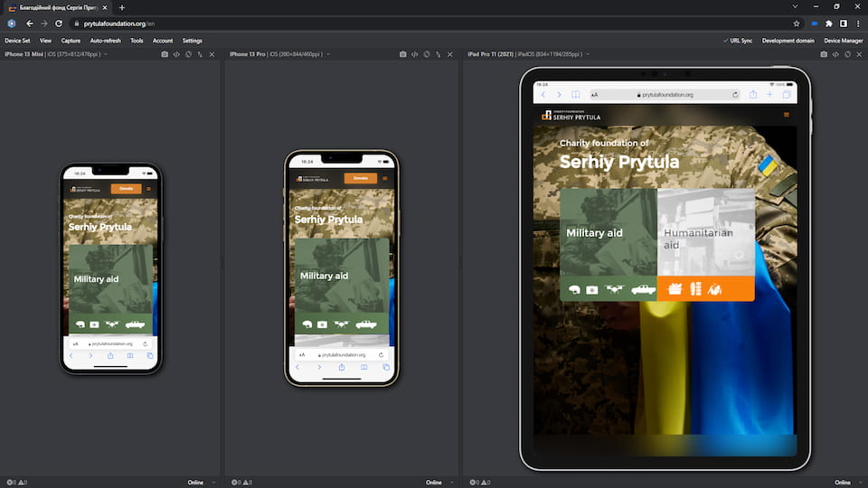
Task: Open tab search chevron in title bar
Action: point(795,6)
